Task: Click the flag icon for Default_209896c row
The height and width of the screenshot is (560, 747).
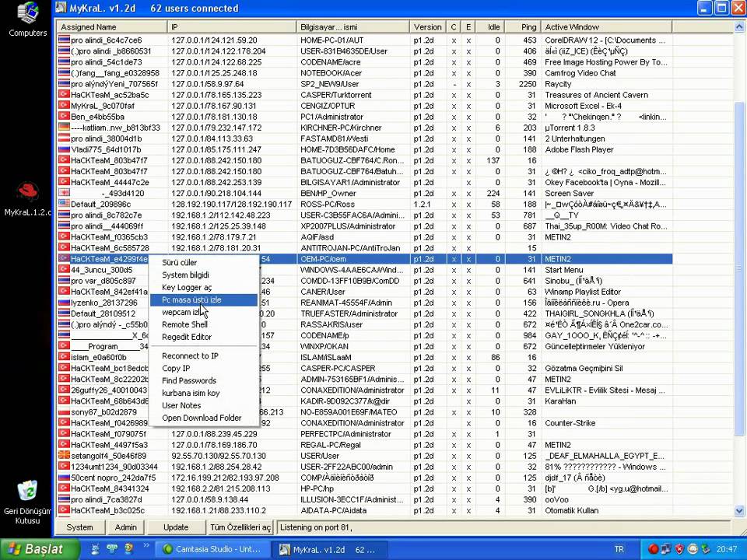Action: click(x=64, y=205)
